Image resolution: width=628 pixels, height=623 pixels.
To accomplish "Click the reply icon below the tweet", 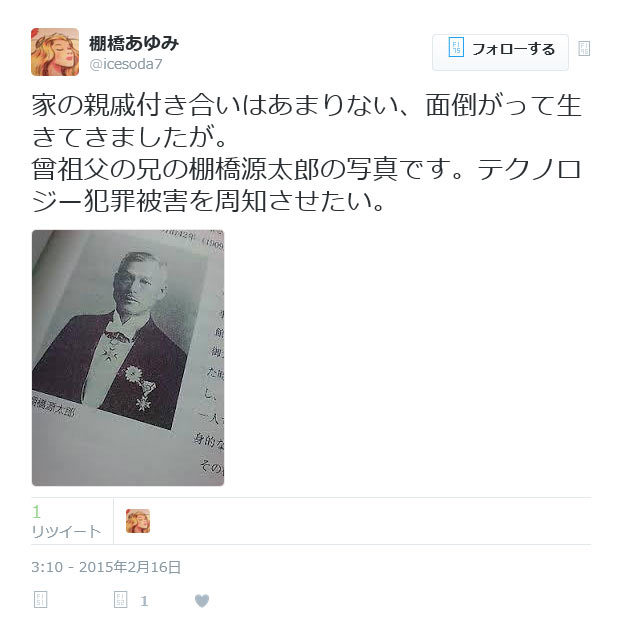I will (x=40, y=599).
